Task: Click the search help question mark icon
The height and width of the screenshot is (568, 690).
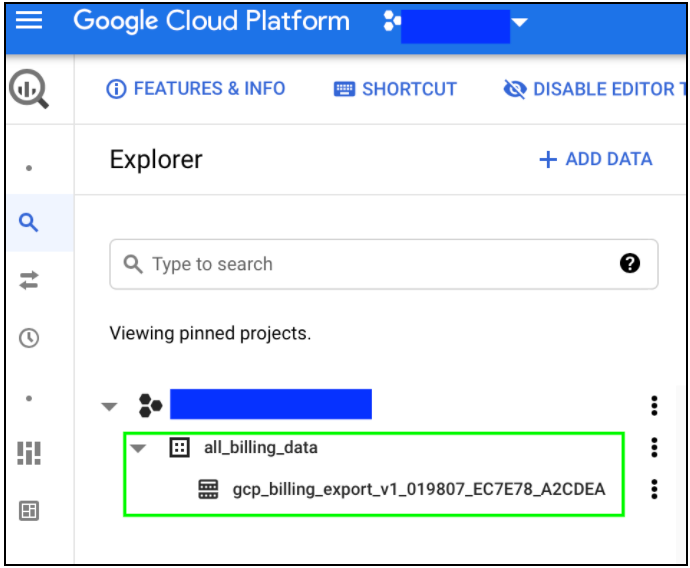Action: click(630, 264)
